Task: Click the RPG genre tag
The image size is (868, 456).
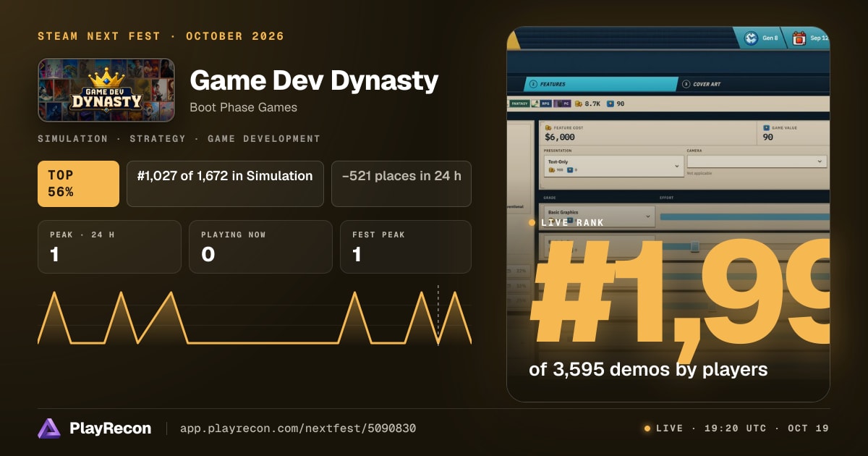Action: tap(547, 104)
